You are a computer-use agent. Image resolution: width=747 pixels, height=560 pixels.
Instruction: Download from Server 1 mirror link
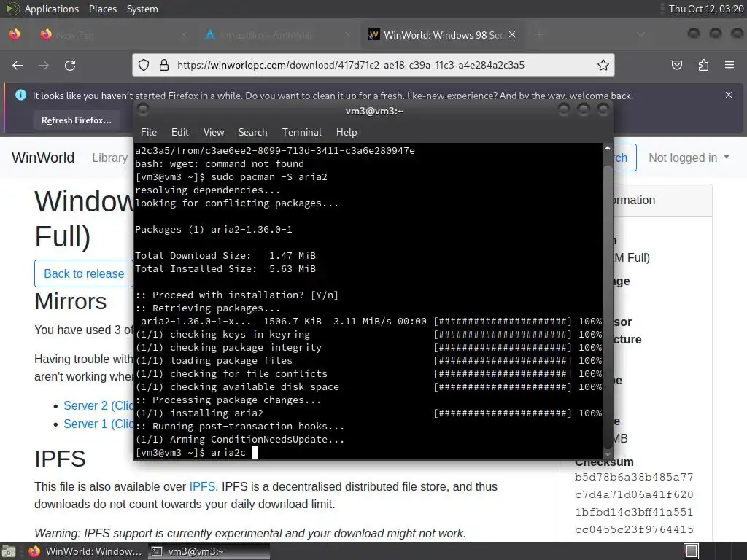(98, 424)
